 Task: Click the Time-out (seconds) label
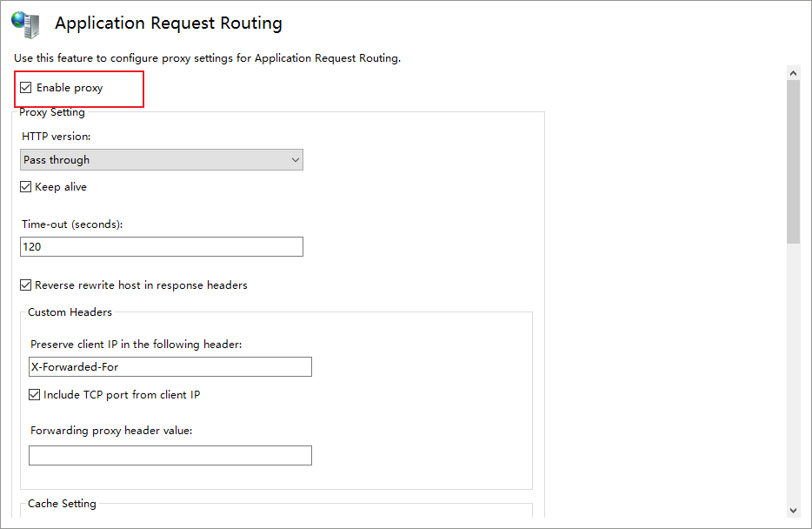point(72,224)
